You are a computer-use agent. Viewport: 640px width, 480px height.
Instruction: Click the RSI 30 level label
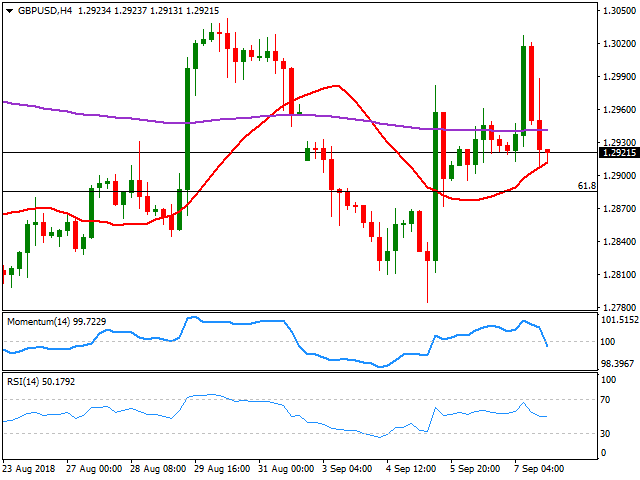[x=605, y=433]
